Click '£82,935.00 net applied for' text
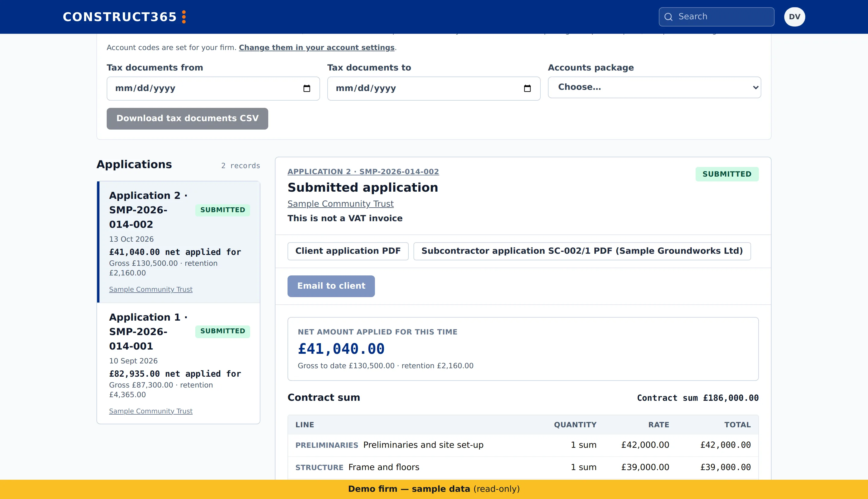The image size is (868, 499). [175, 374]
